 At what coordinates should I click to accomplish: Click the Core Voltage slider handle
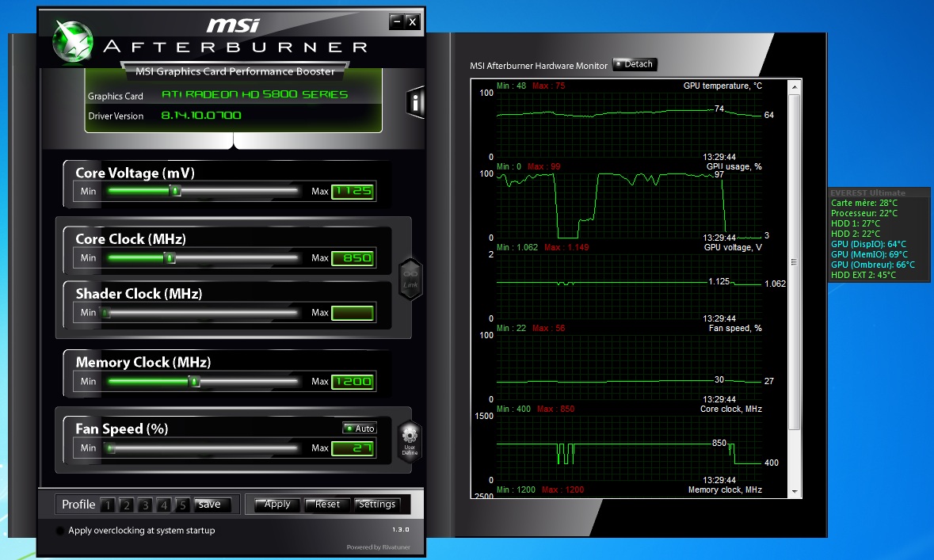pyautogui.click(x=176, y=191)
